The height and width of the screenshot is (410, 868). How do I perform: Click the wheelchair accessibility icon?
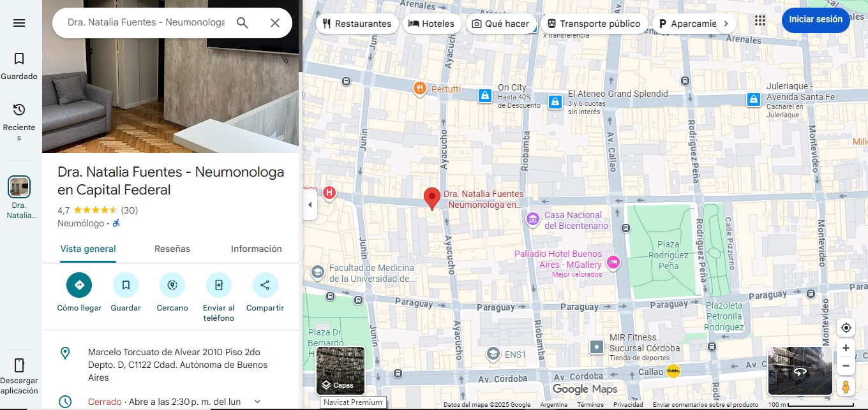pos(116,223)
